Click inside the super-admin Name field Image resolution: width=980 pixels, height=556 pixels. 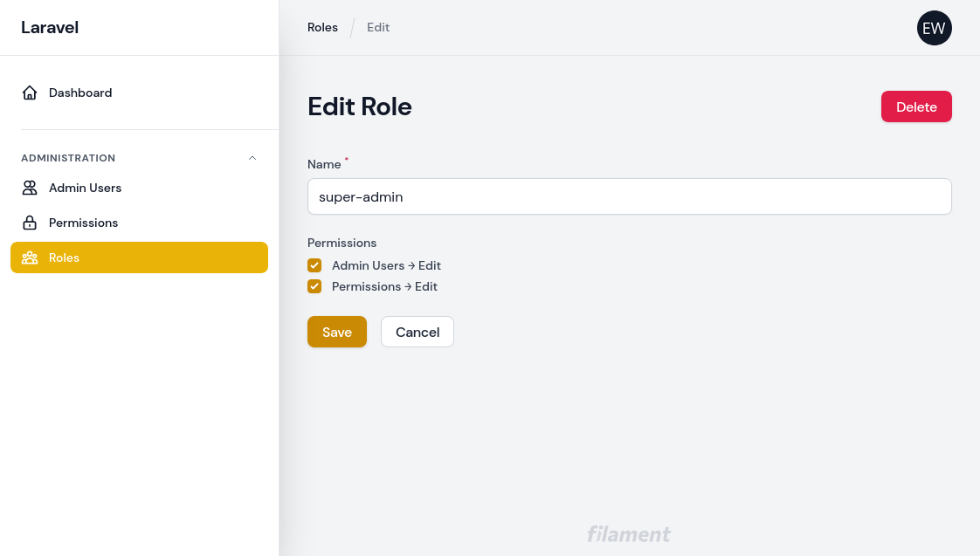tap(629, 196)
